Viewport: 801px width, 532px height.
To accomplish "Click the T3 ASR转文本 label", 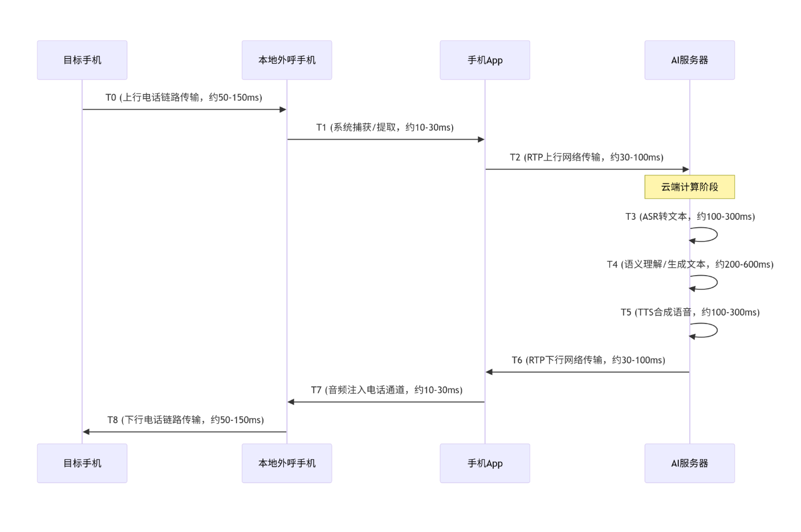I will click(690, 216).
